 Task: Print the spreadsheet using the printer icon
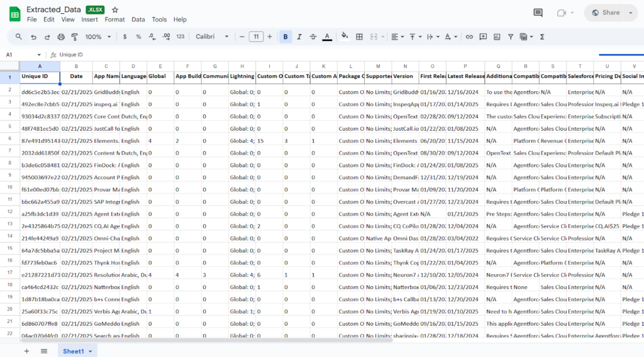61,37
